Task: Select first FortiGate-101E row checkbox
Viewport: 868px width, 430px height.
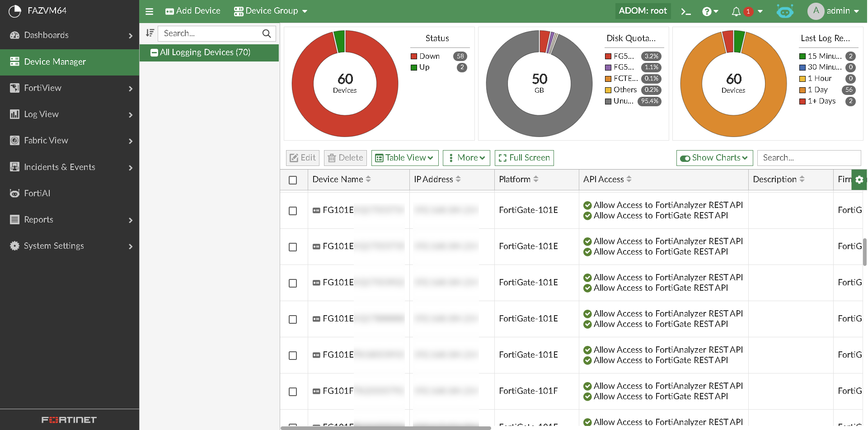Action: [293, 211]
